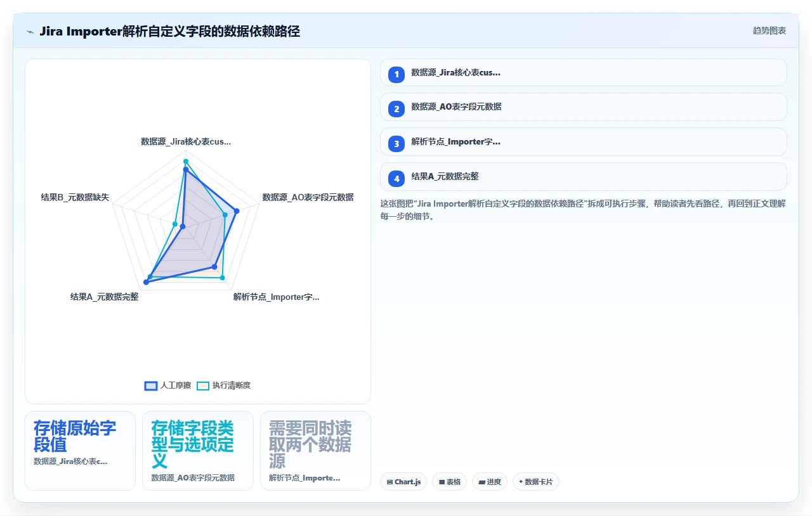
Task: Click the trend icon beside the Jira Importer title
Action: tap(30, 31)
